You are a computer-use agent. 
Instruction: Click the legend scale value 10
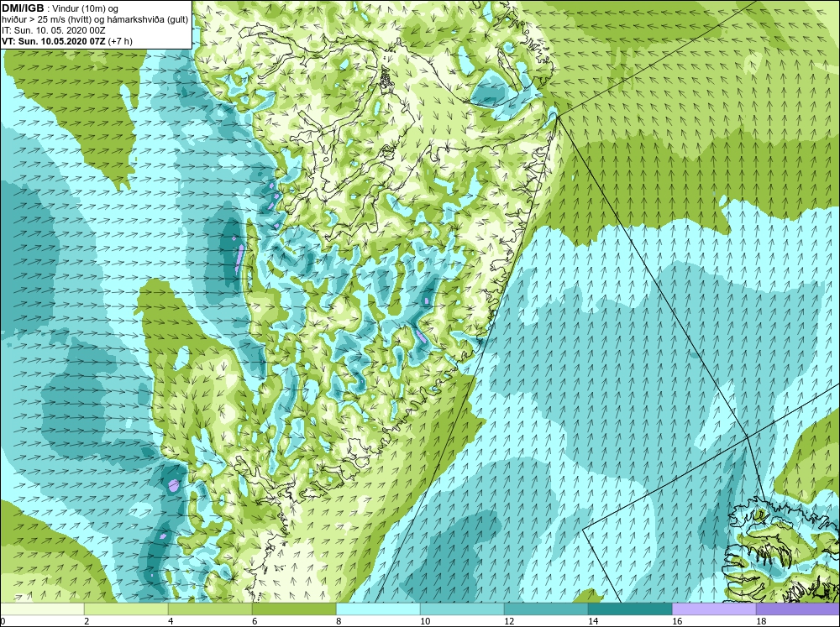tap(425, 621)
